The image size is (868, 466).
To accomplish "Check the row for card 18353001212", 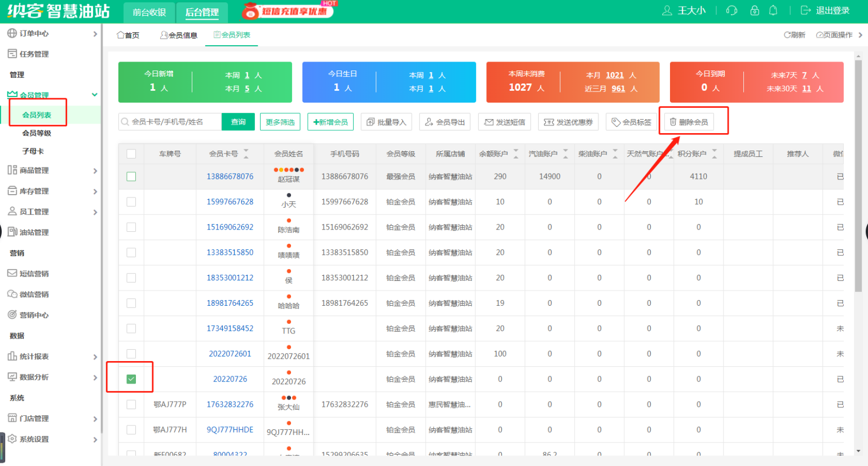I will [x=131, y=278].
